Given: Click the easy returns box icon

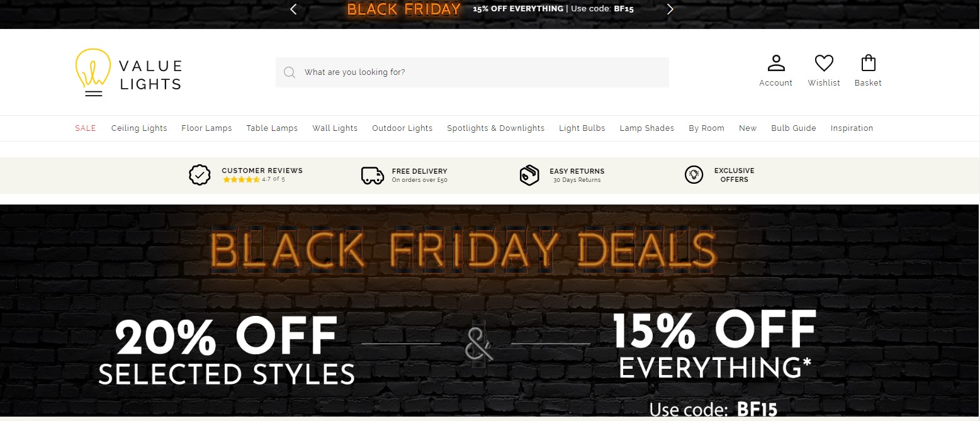Looking at the screenshot, I should point(529,175).
